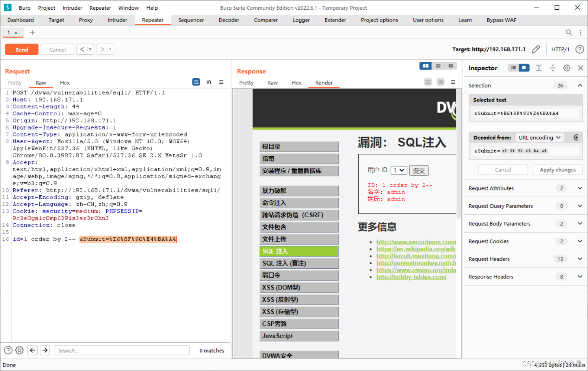
Task: Switch to side-by-side request/response layout
Action: pos(426,66)
